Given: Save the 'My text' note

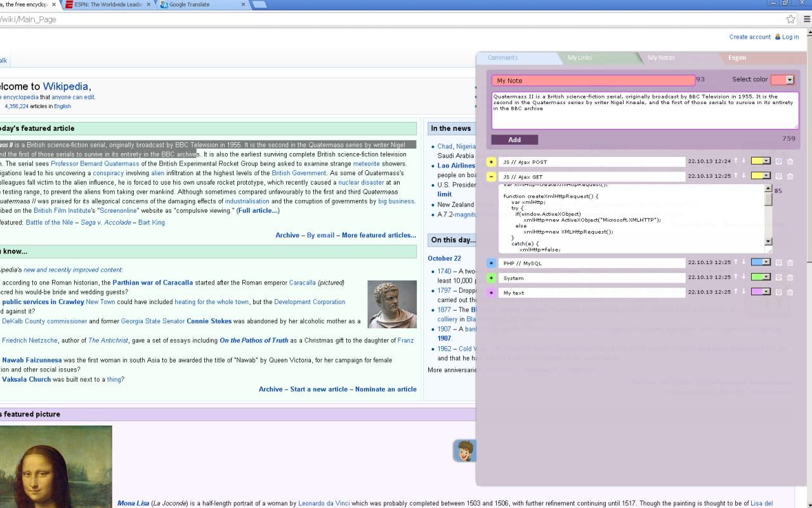Looking at the screenshot, I should 779,292.
